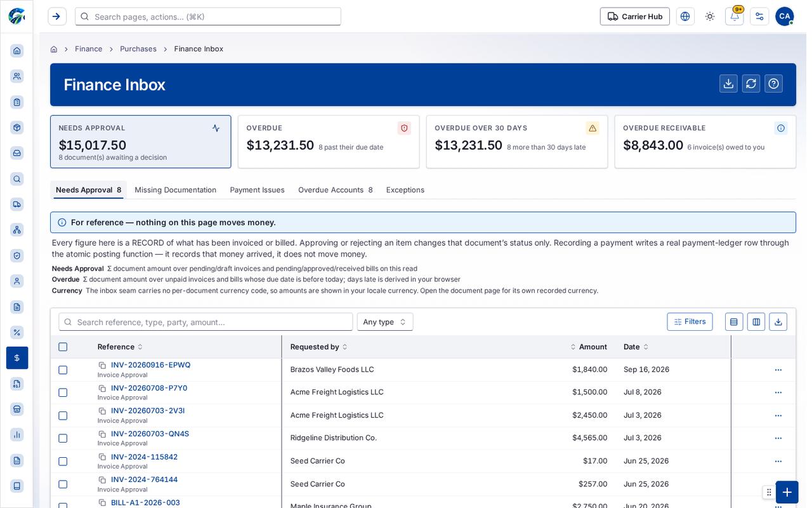Screen dimensions: 812x508
Task: Open the Overdue Accounts tab
Action: click(336, 190)
